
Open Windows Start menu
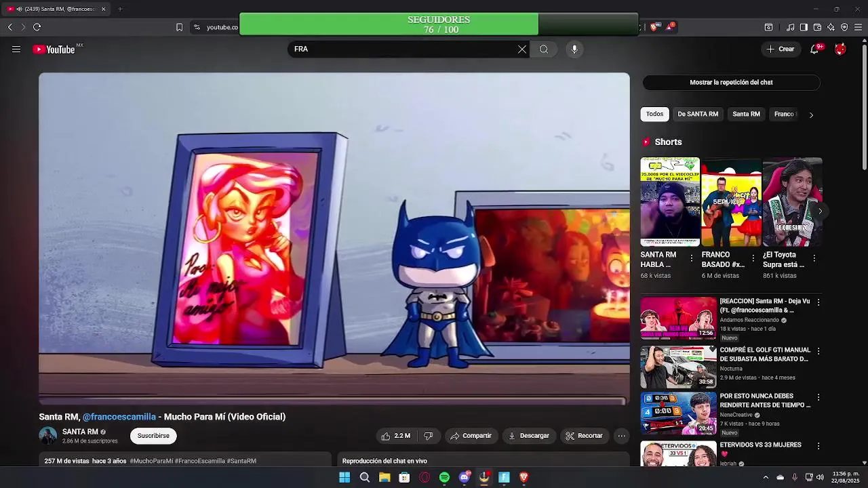[344, 477]
